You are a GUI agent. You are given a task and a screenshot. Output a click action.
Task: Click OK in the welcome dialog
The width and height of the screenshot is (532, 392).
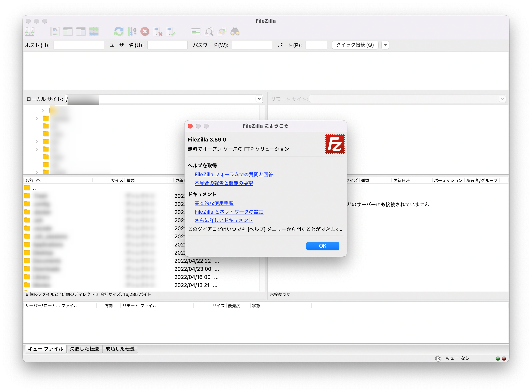(323, 246)
